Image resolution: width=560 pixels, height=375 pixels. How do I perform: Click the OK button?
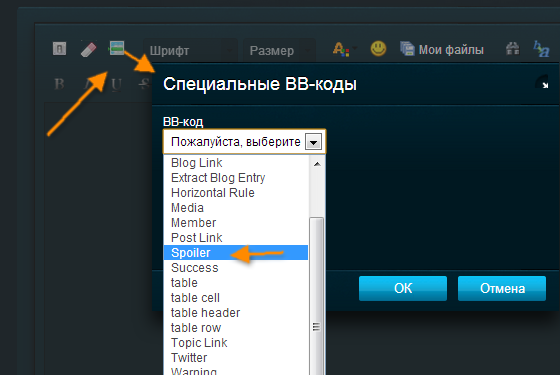tap(403, 288)
